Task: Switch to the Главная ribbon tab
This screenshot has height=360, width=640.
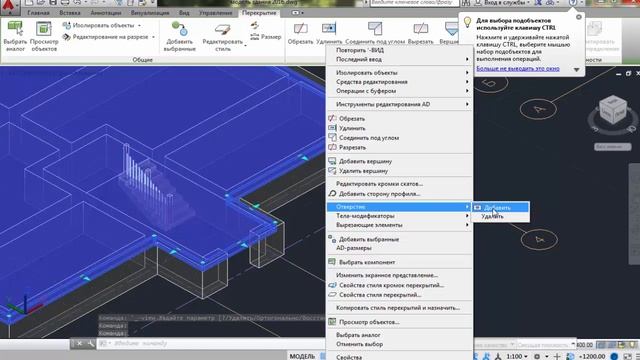Action: (38, 13)
